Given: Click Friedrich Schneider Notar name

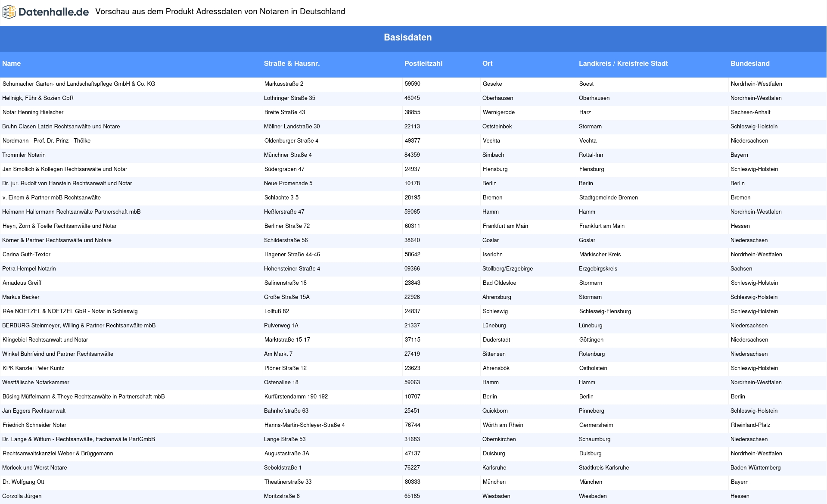Looking at the screenshot, I should point(34,425).
